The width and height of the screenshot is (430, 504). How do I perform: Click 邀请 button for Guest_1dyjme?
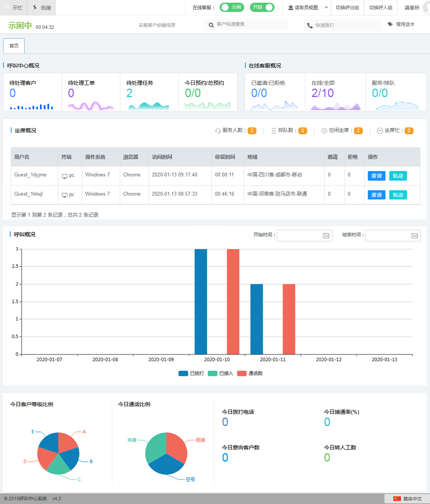pyautogui.click(x=376, y=176)
